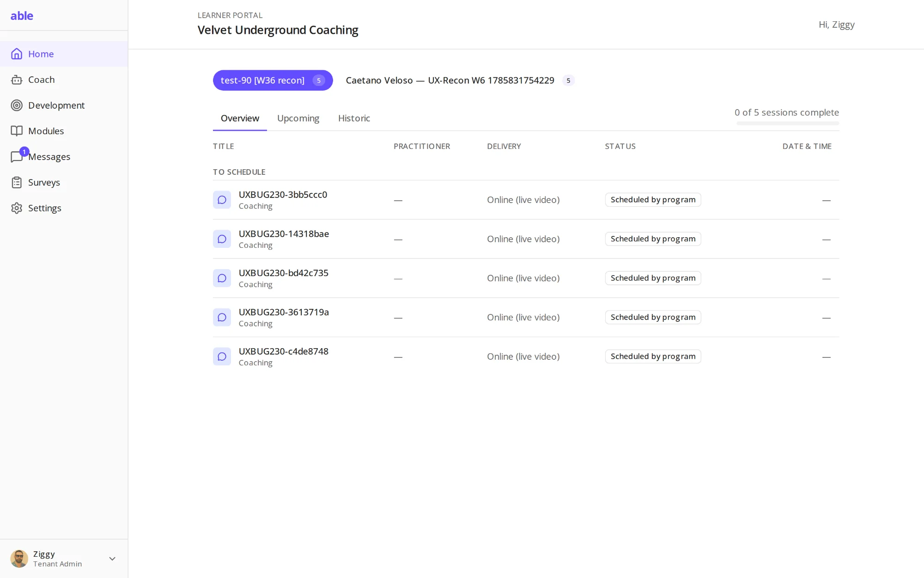The image size is (924, 578).
Task: Click the Velvet Underground Coaching heading
Action: (278, 30)
